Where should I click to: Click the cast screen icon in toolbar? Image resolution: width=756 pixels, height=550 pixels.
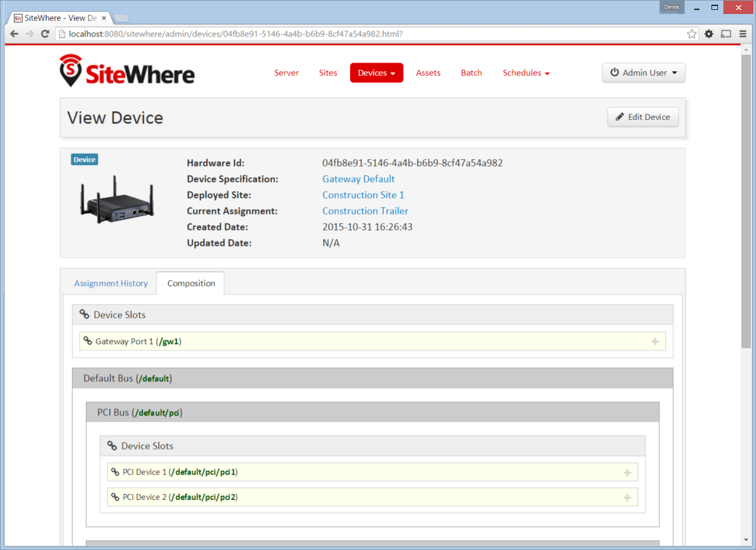(x=726, y=34)
